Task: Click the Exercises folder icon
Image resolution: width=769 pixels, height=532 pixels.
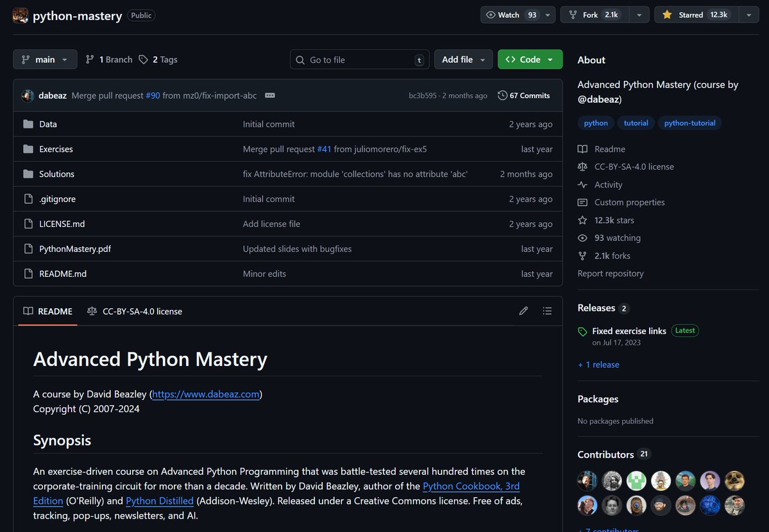Action: 28,149
